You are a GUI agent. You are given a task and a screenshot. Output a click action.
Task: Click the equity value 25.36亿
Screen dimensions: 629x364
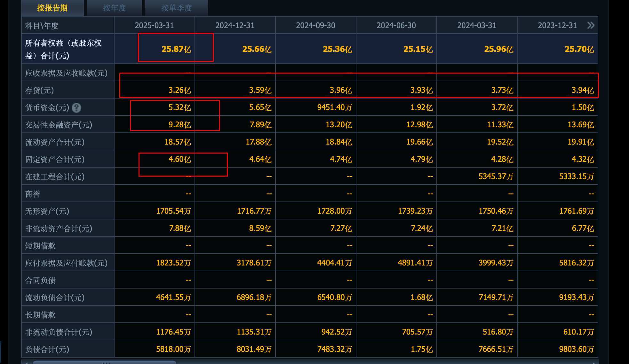coord(338,49)
